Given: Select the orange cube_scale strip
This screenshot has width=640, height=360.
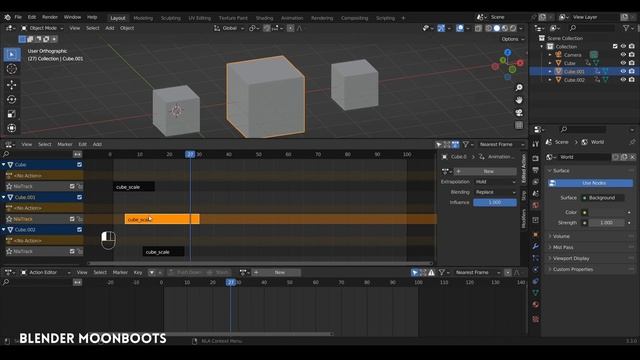Looking at the screenshot, I should tap(162, 219).
